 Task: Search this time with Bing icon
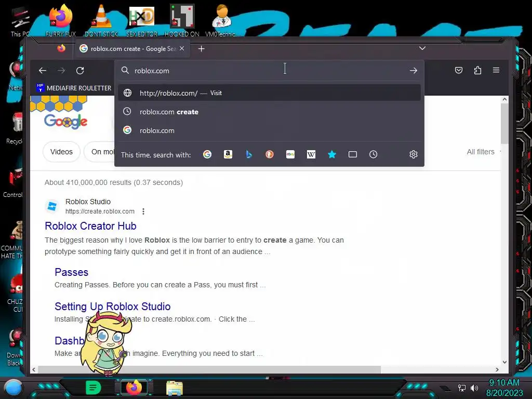coord(249,154)
